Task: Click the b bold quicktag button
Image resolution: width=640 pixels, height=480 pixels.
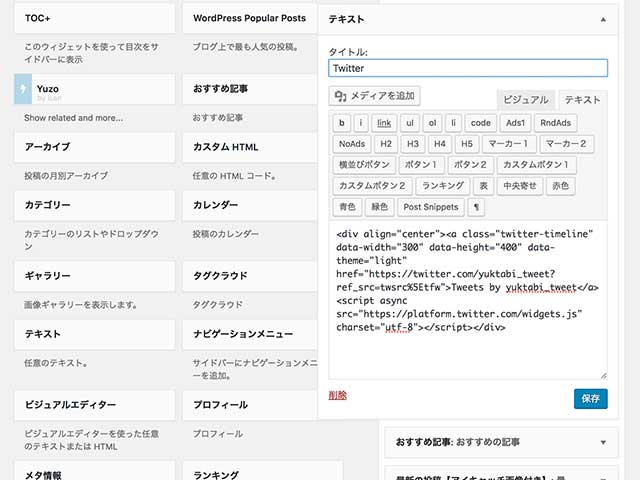Action: [342, 123]
